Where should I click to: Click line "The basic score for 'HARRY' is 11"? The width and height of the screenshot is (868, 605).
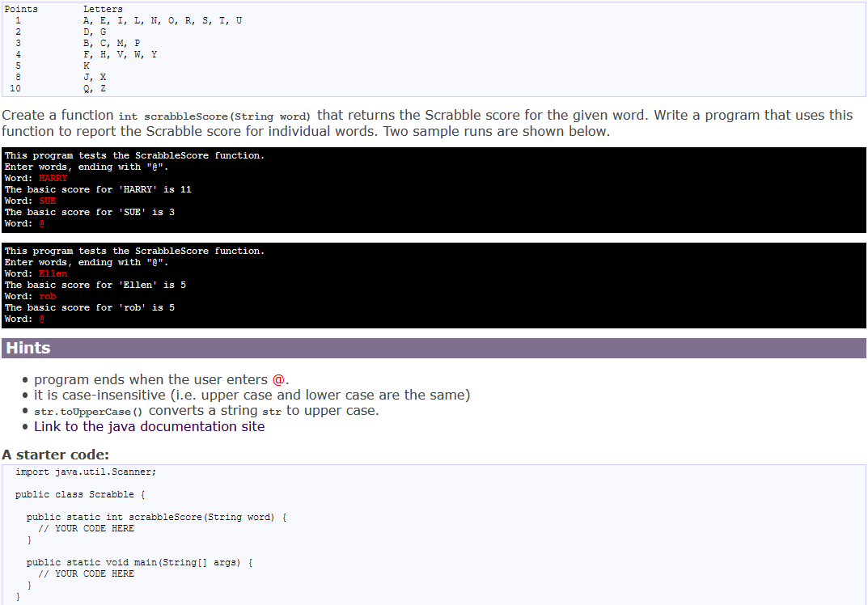click(98, 189)
